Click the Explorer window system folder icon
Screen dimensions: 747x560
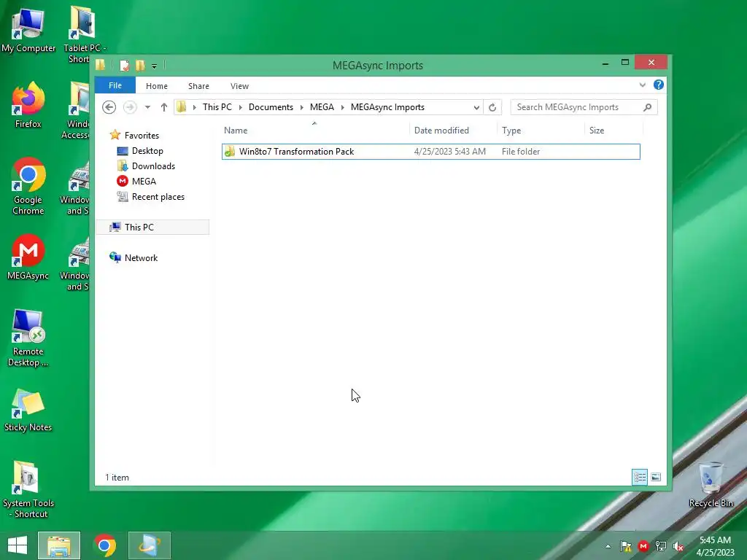[x=101, y=65]
